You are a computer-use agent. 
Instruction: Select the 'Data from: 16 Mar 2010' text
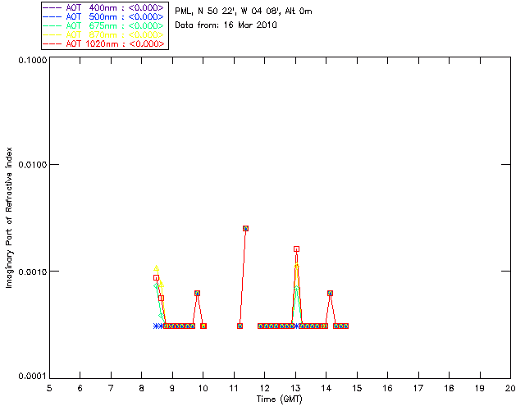(x=226, y=25)
